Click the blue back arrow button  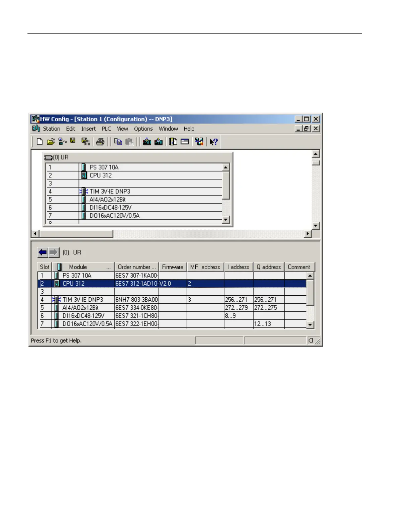[x=43, y=252]
